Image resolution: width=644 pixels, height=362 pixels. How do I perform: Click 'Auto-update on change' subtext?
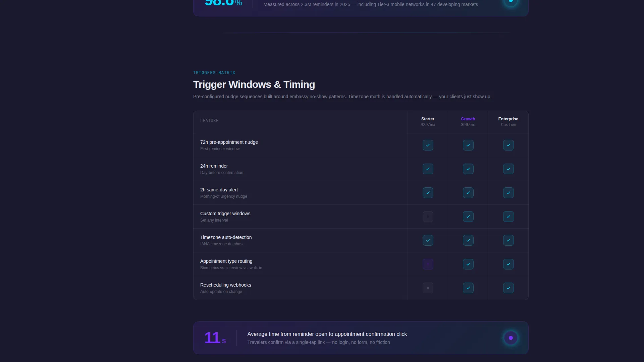pyautogui.click(x=221, y=292)
